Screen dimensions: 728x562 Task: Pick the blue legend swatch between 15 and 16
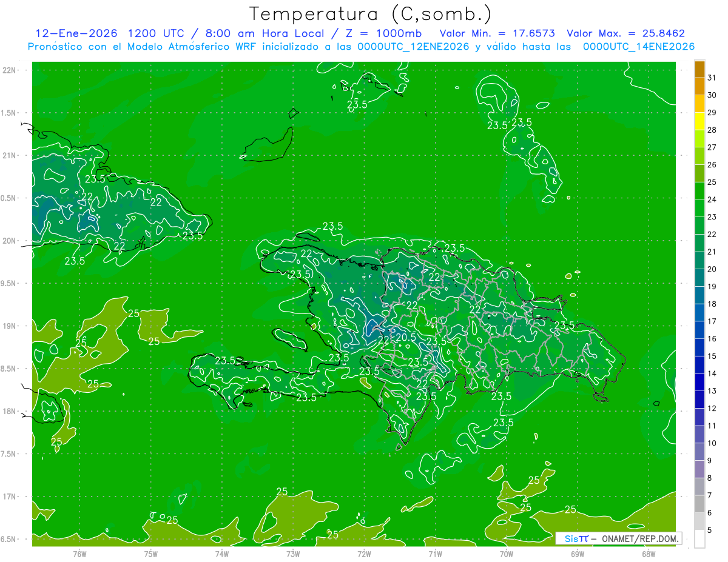(700, 347)
